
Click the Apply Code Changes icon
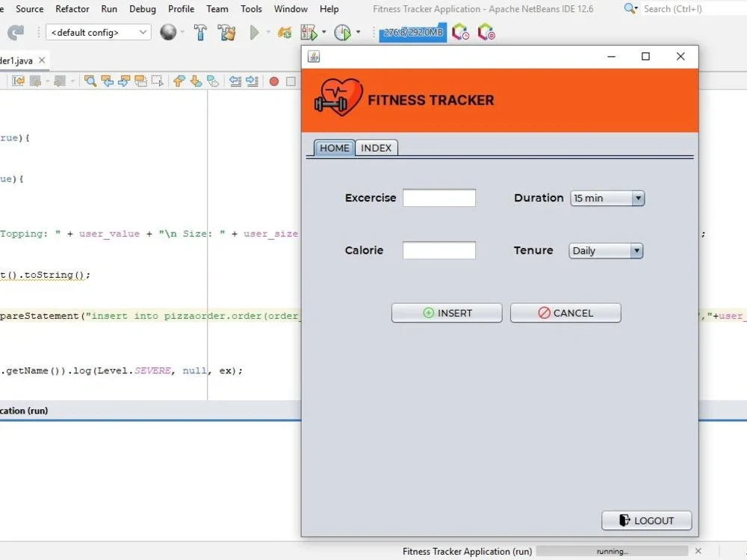pyautogui.click(x=285, y=32)
